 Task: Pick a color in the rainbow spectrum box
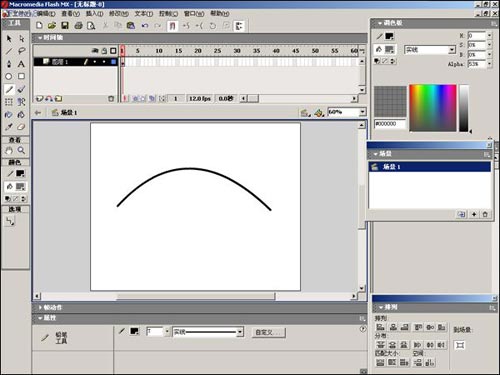[x=433, y=108]
